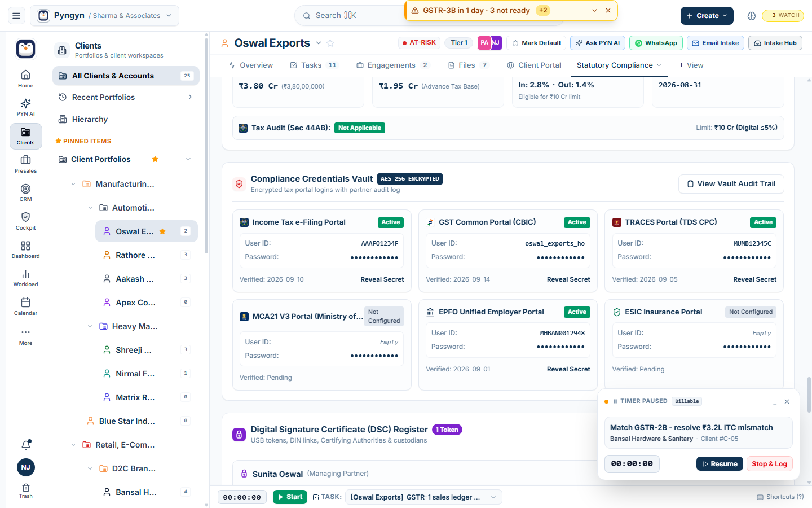Switch to the Tasks tab
Screen dimensions: 812x508
point(313,65)
